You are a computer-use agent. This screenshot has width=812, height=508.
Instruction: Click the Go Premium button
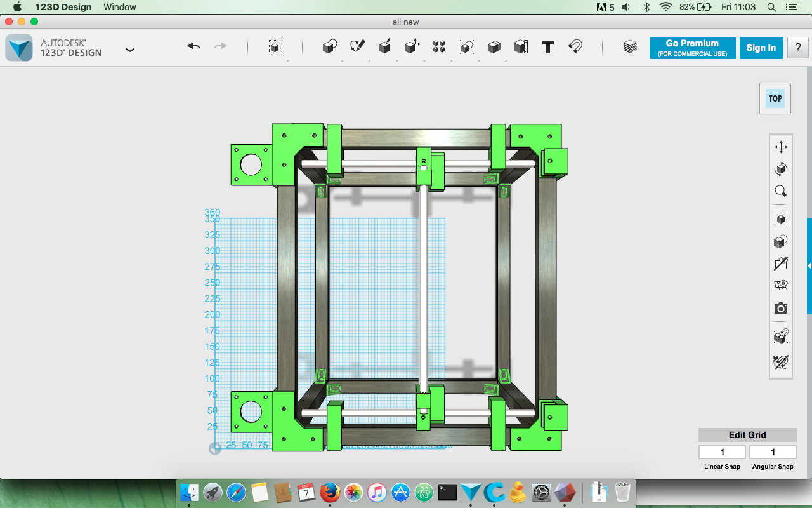tap(692, 48)
